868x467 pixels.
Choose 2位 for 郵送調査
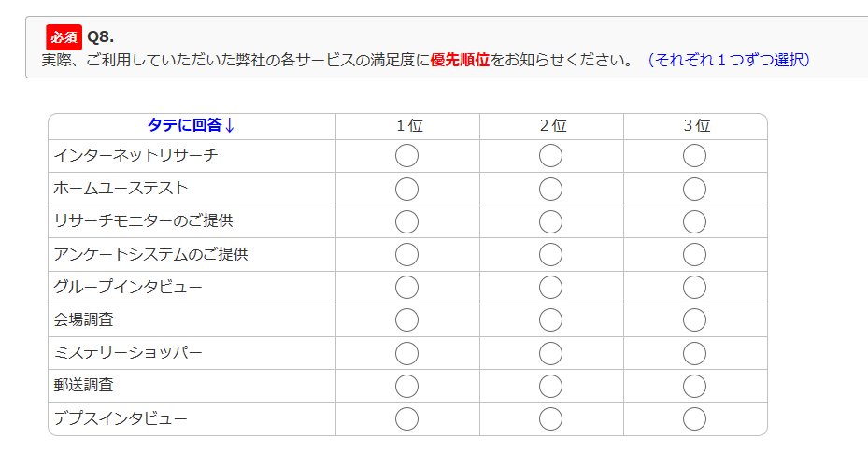550,386
